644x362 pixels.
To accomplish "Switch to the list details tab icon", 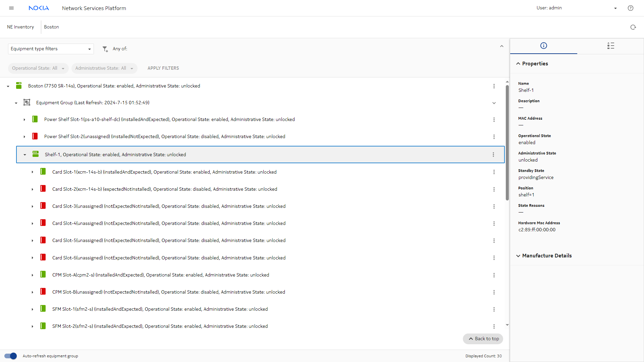I will [610, 46].
